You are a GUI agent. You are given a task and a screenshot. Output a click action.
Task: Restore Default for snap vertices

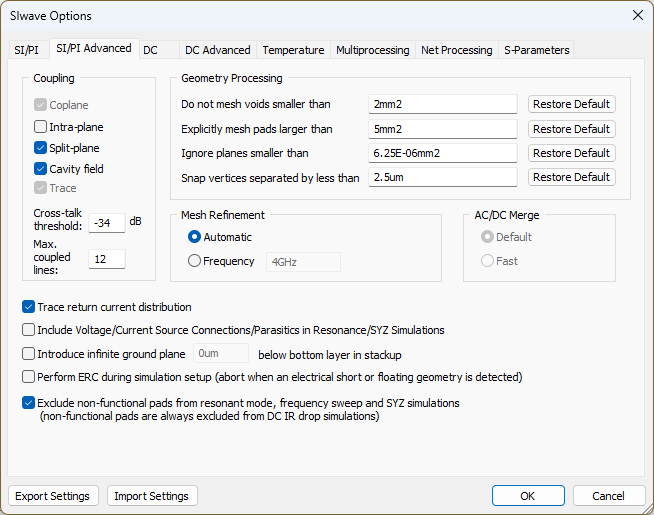571,177
